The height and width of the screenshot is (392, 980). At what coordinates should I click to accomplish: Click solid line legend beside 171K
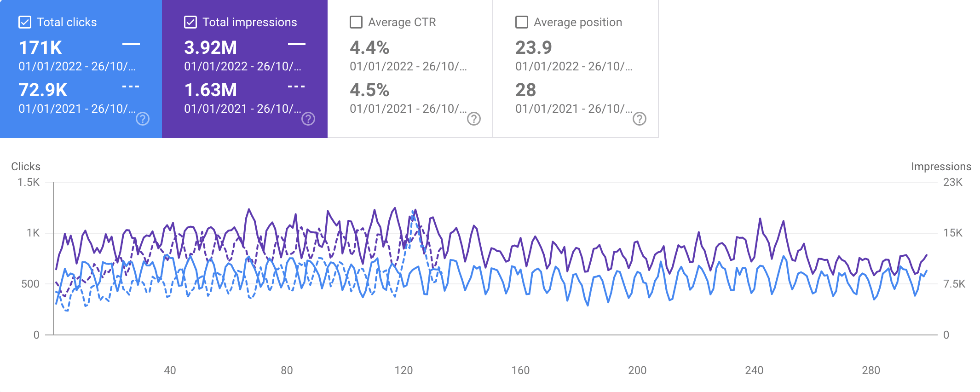click(131, 44)
